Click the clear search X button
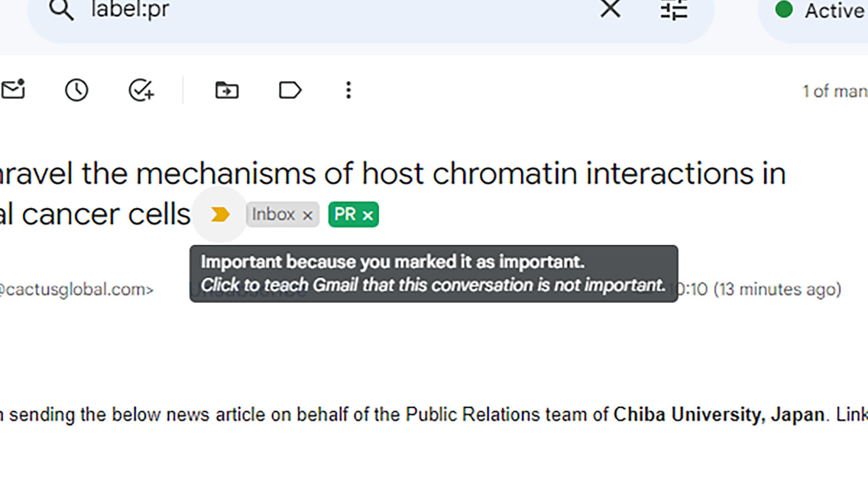 click(x=609, y=10)
